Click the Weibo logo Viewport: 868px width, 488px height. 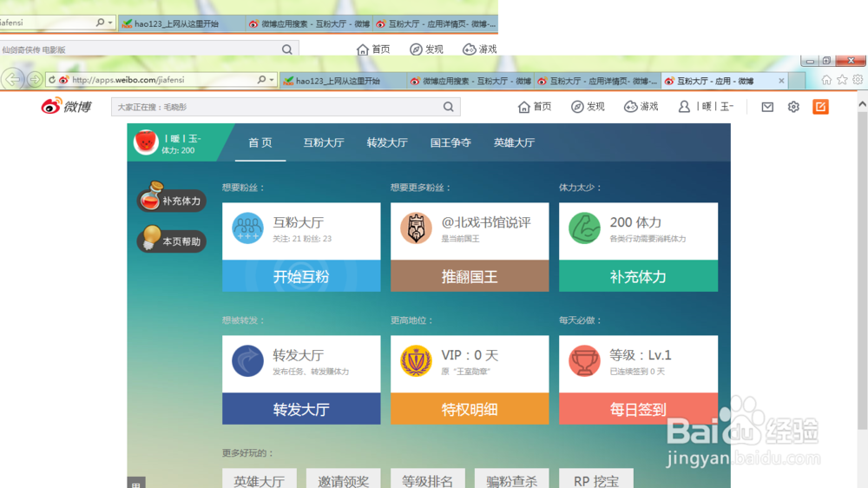(x=67, y=106)
